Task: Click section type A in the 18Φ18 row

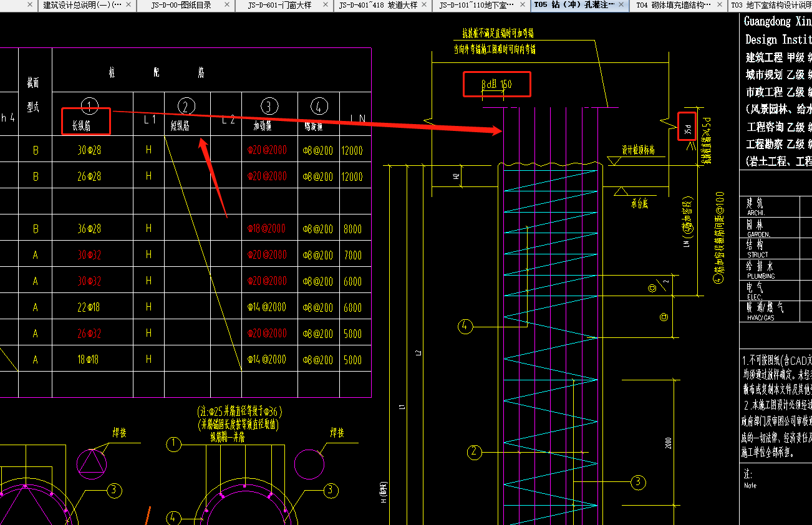Action: click(x=36, y=360)
